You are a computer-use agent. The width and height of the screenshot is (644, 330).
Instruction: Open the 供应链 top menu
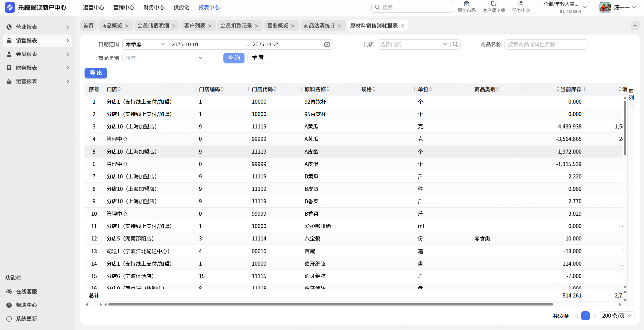coord(181,7)
